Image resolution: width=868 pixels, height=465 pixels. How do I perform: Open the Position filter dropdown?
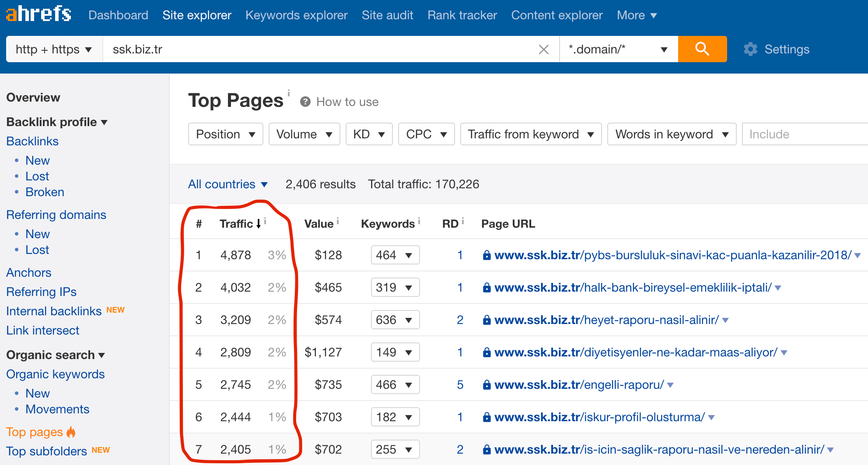(x=225, y=134)
